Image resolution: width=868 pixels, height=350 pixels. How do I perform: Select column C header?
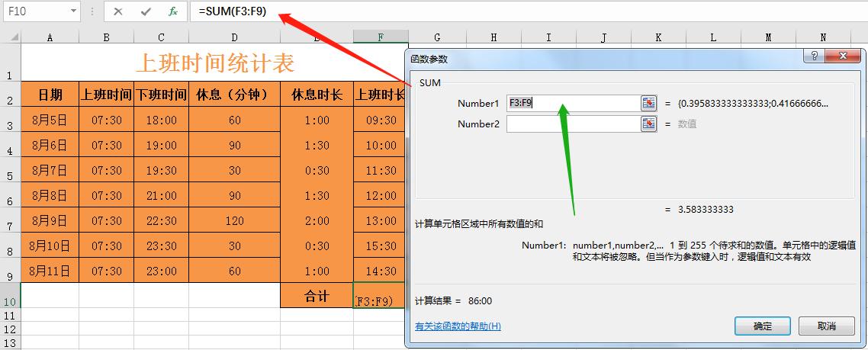point(161,37)
